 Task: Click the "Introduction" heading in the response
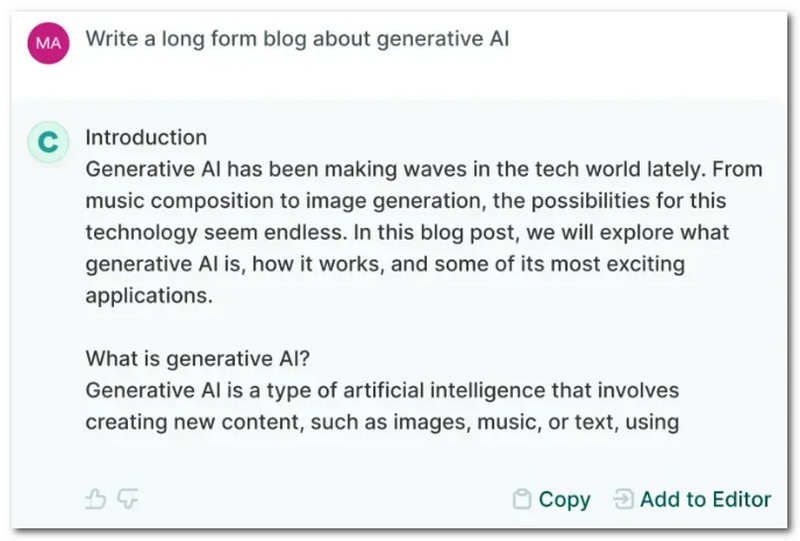146,138
